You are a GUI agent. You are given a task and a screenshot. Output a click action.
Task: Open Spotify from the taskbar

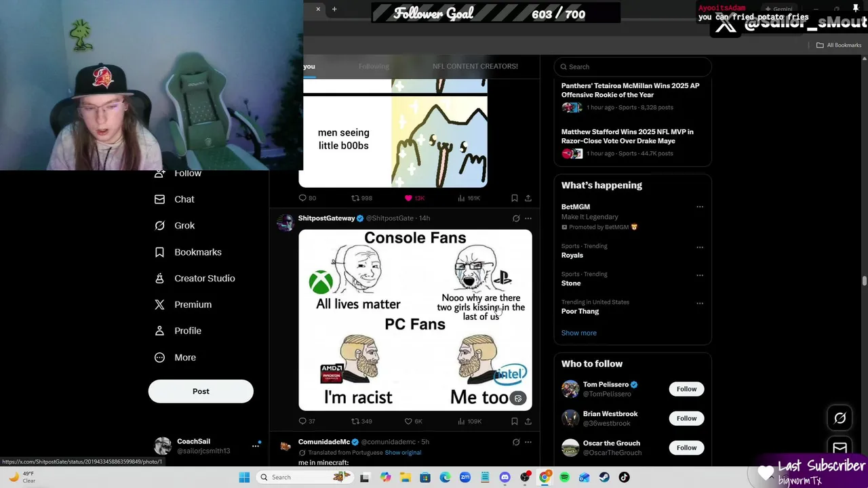pos(565,477)
